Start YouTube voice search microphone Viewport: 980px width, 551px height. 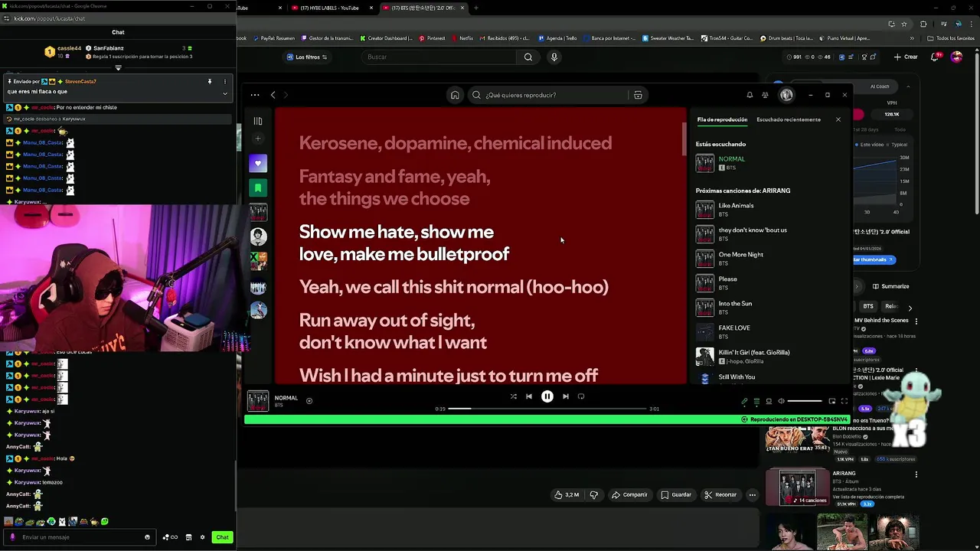coord(554,57)
